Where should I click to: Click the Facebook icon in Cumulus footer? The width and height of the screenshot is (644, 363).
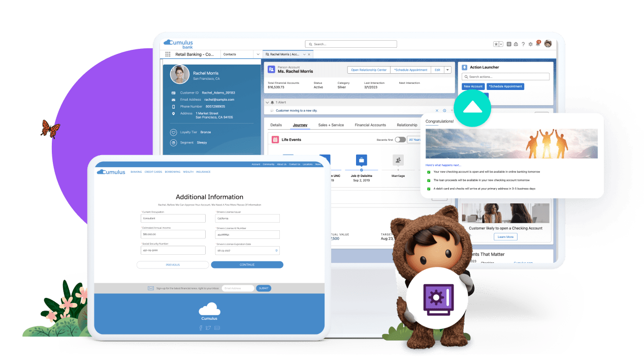(x=201, y=328)
